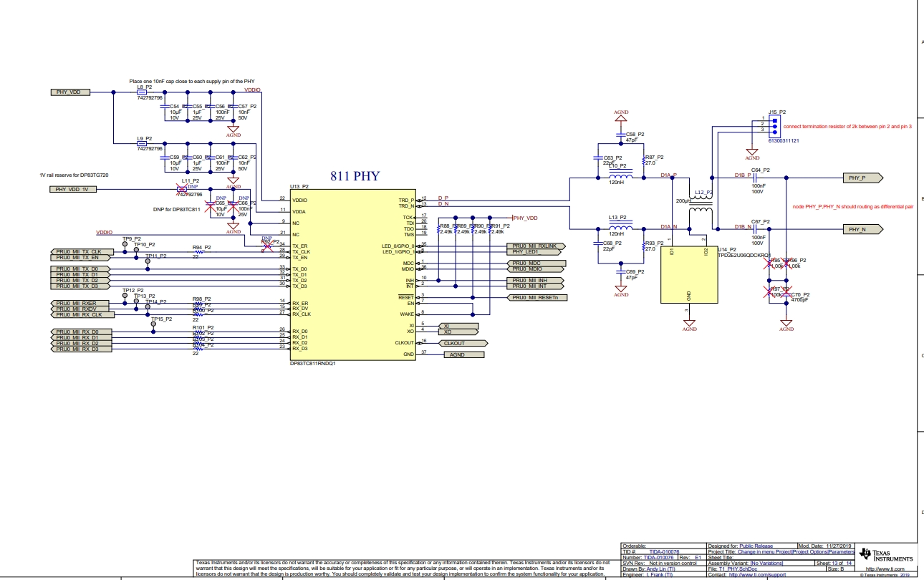
Task: Click the PRU0_MDC port
Action: [x=536, y=264]
